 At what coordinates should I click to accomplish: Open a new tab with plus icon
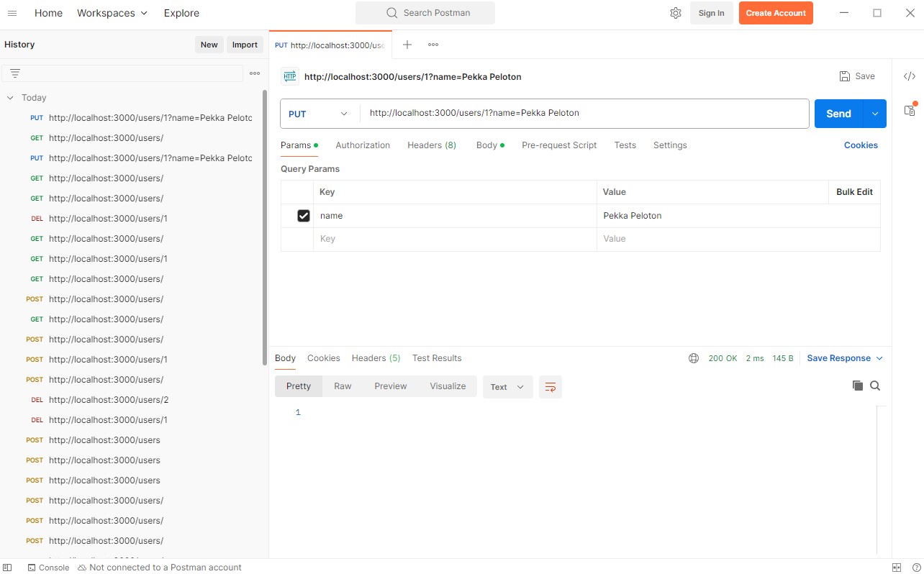pyautogui.click(x=407, y=45)
